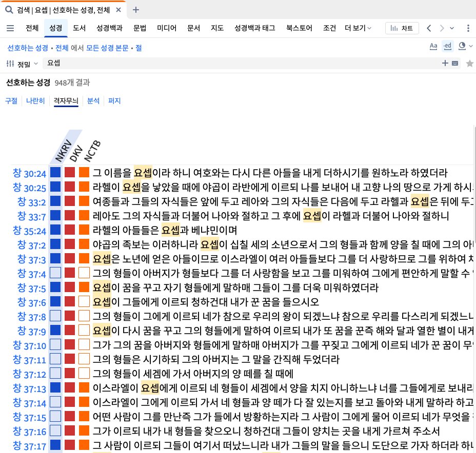This screenshot has width=476, height=453.
Task: Click the 차트 chart button
Action: (402, 28)
